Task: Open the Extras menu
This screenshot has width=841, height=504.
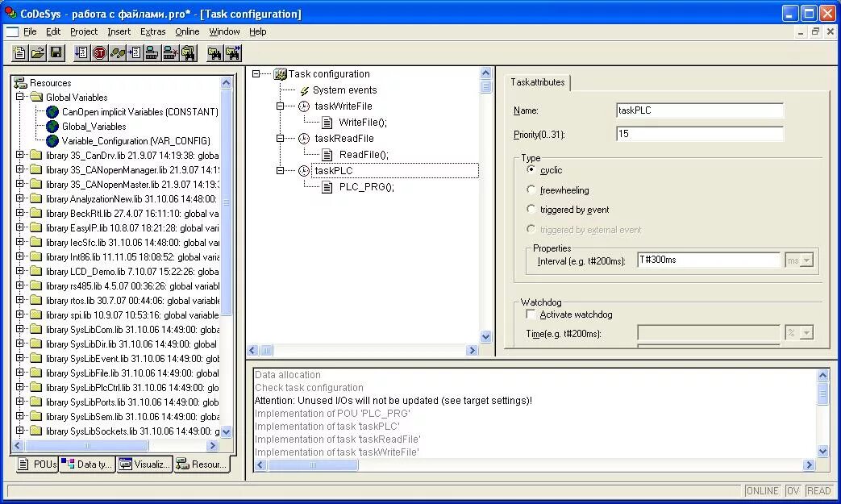Action: coord(153,31)
